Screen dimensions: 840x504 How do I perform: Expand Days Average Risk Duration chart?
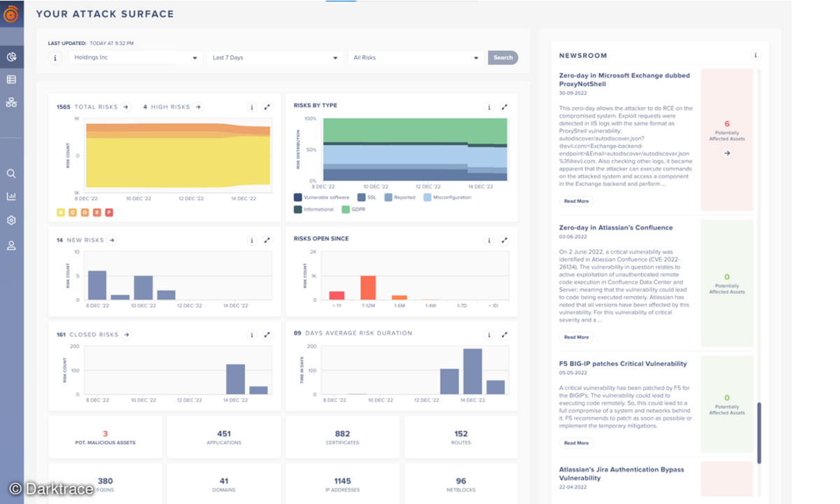(505, 335)
